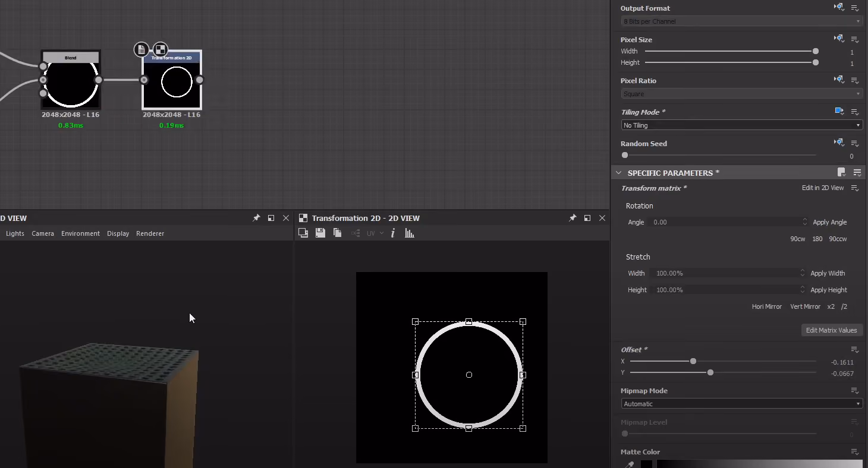Image resolution: width=868 pixels, height=468 pixels.
Task: Collapse the Specific Parameters section
Action: coord(618,173)
